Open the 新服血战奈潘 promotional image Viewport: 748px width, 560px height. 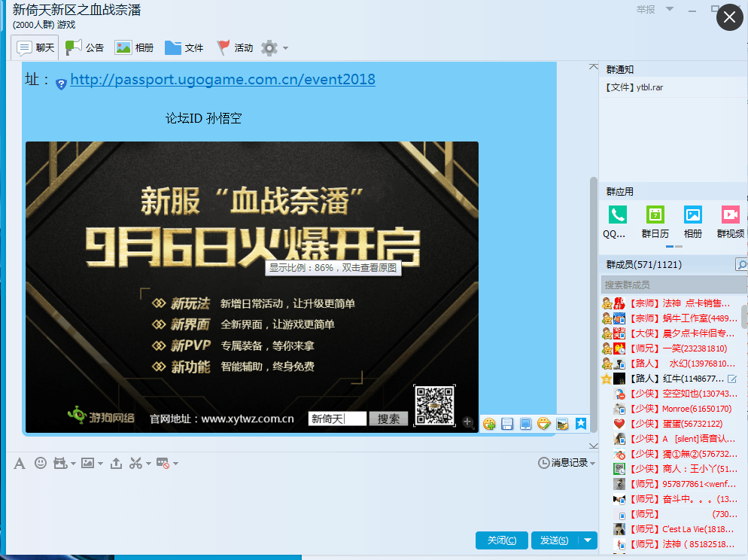[252, 288]
